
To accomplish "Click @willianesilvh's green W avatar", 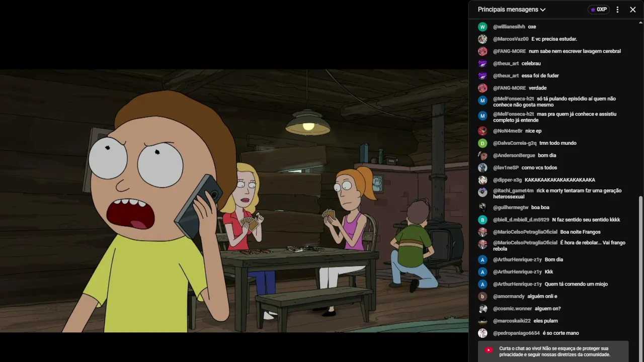I will click(x=482, y=27).
